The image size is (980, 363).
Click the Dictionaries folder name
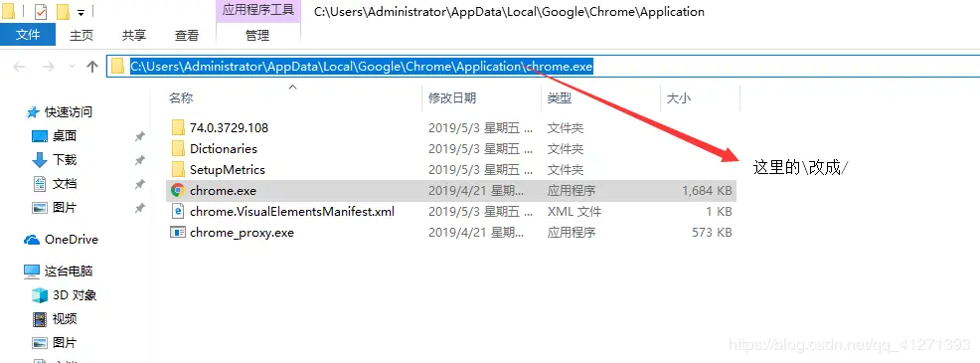point(224,149)
